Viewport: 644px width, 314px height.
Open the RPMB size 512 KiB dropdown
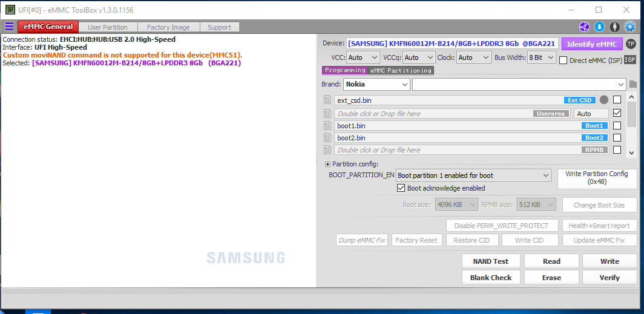pyautogui.click(x=536, y=204)
